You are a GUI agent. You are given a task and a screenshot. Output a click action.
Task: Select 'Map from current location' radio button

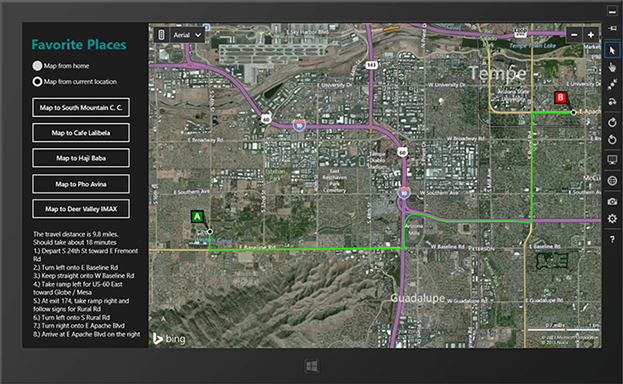pos(37,81)
